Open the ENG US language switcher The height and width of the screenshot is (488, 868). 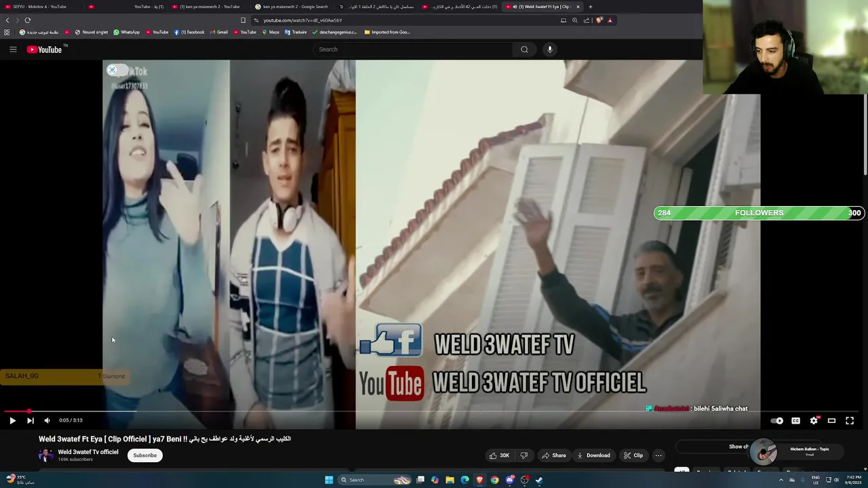pos(816,480)
